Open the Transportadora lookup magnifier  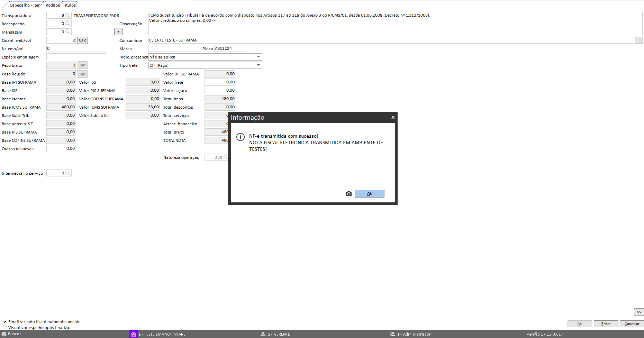pyautogui.click(x=68, y=15)
